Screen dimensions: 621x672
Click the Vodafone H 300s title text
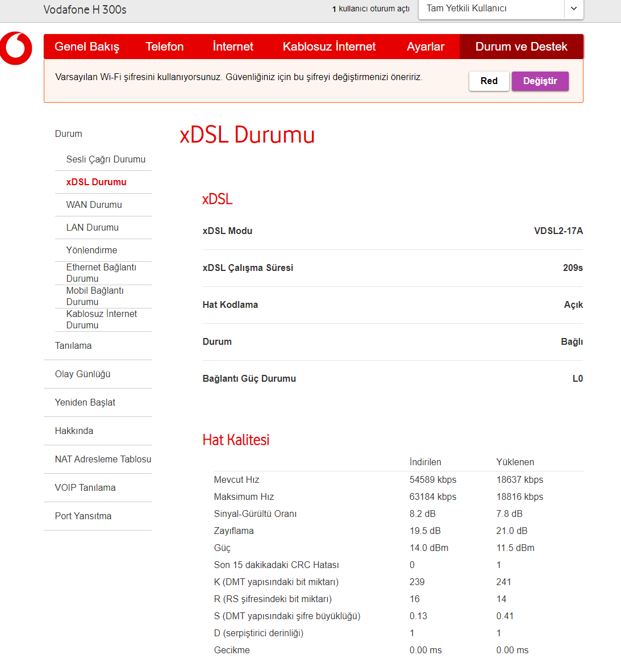tap(85, 10)
